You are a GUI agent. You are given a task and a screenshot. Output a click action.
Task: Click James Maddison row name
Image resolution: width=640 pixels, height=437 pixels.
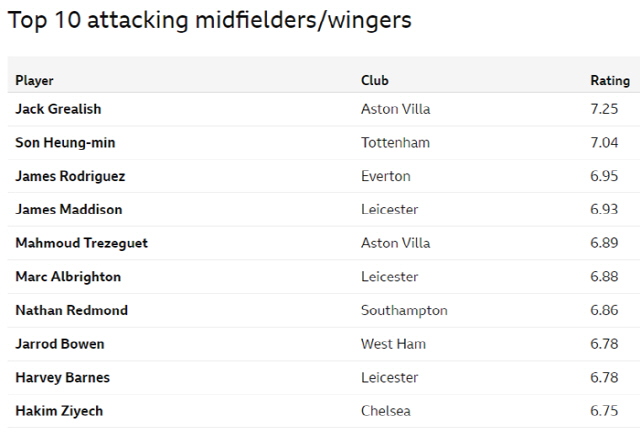[69, 210]
